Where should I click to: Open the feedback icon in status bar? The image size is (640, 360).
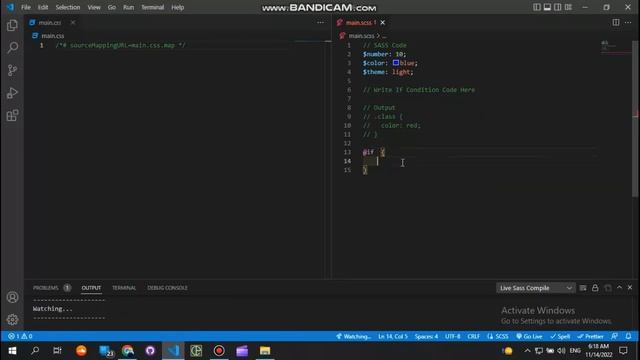coord(614,336)
